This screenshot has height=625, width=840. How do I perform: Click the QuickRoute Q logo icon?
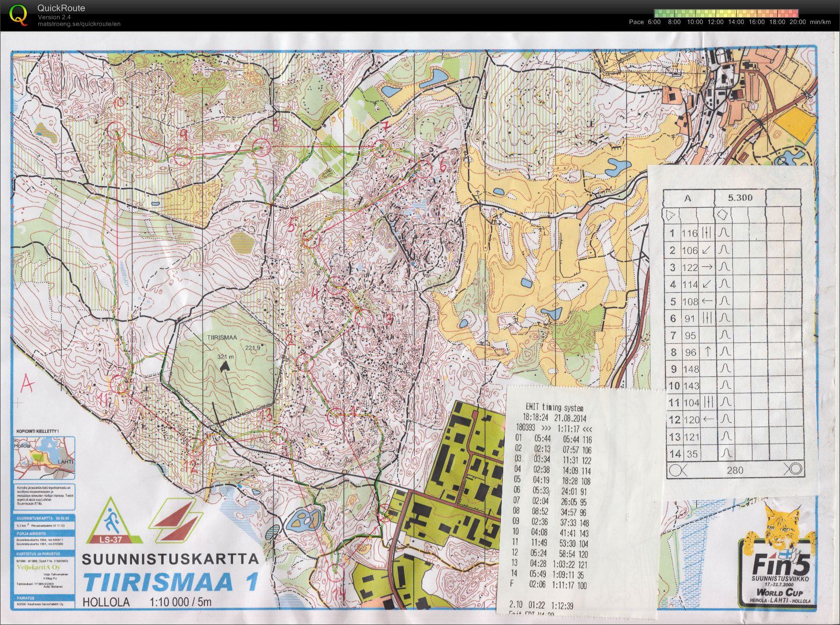point(18,14)
